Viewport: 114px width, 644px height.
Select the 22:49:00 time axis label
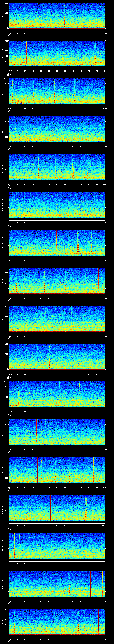point(9,147)
